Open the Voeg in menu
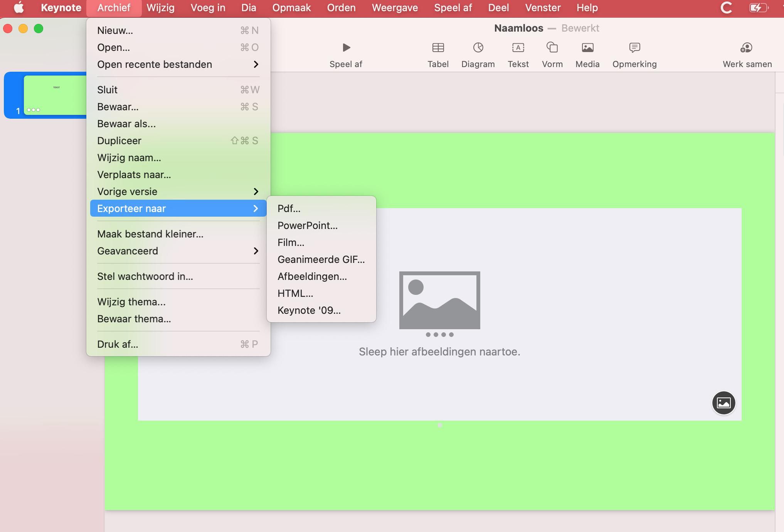784x532 pixels. tap(208, 8)
